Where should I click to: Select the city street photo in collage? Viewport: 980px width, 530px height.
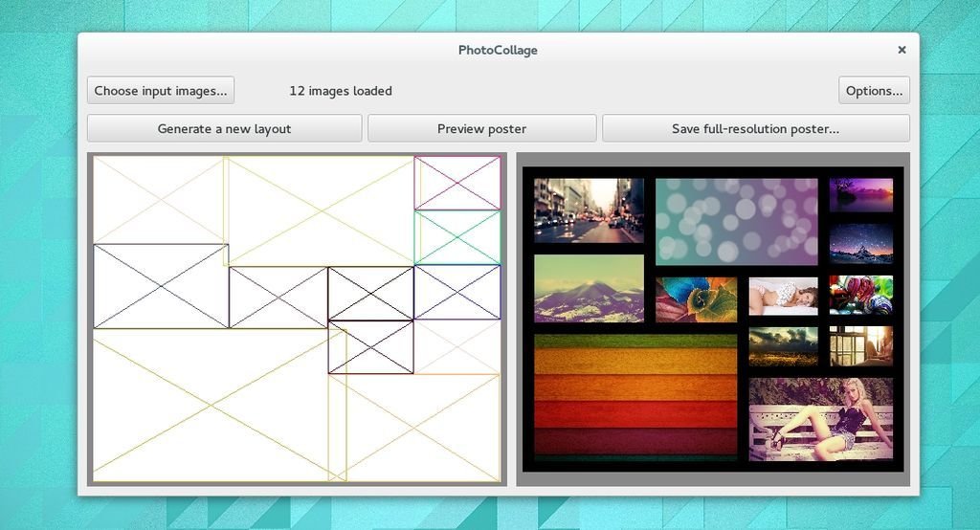(x=589, y=210)
